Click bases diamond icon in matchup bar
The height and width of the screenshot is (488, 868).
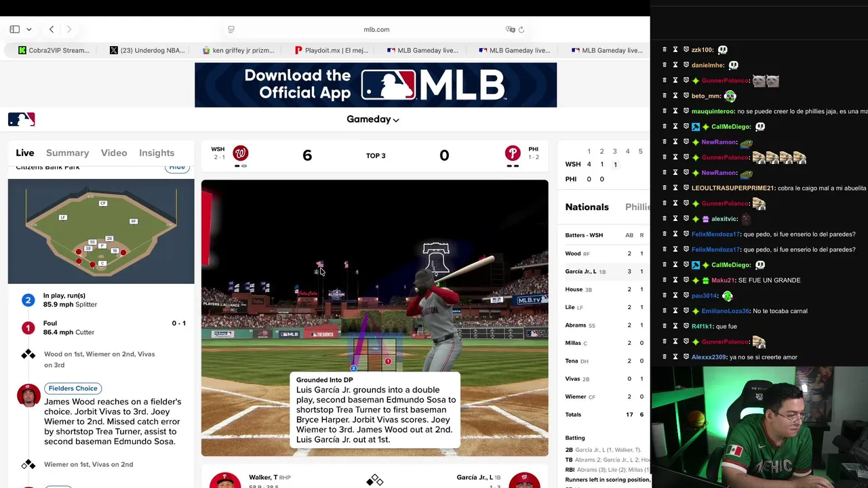375,480
